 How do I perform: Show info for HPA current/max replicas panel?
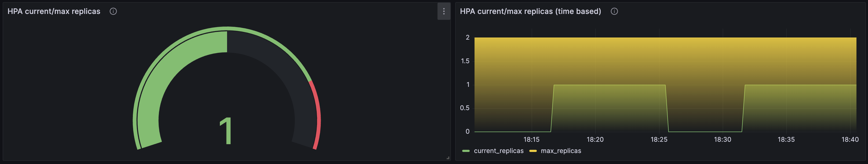tap(113, 12)
